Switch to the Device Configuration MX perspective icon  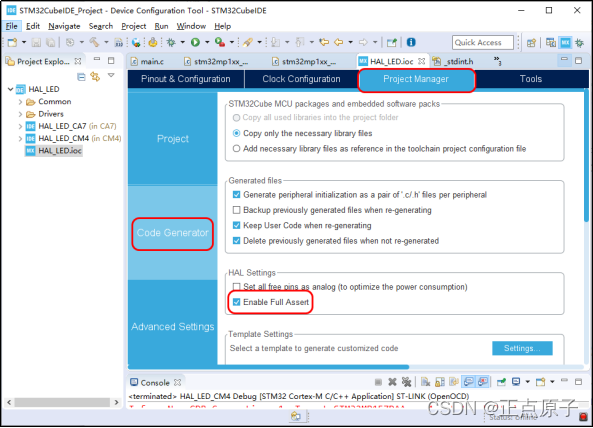point(565,43)
